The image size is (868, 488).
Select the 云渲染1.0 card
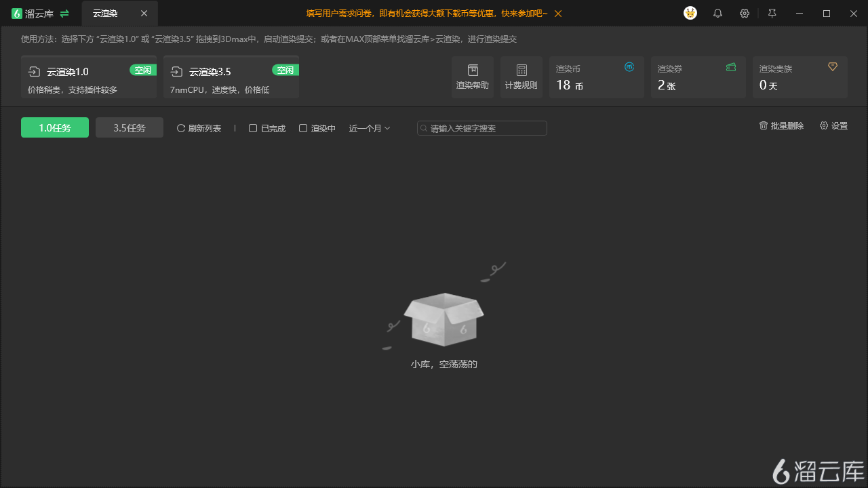pos(89,77)
